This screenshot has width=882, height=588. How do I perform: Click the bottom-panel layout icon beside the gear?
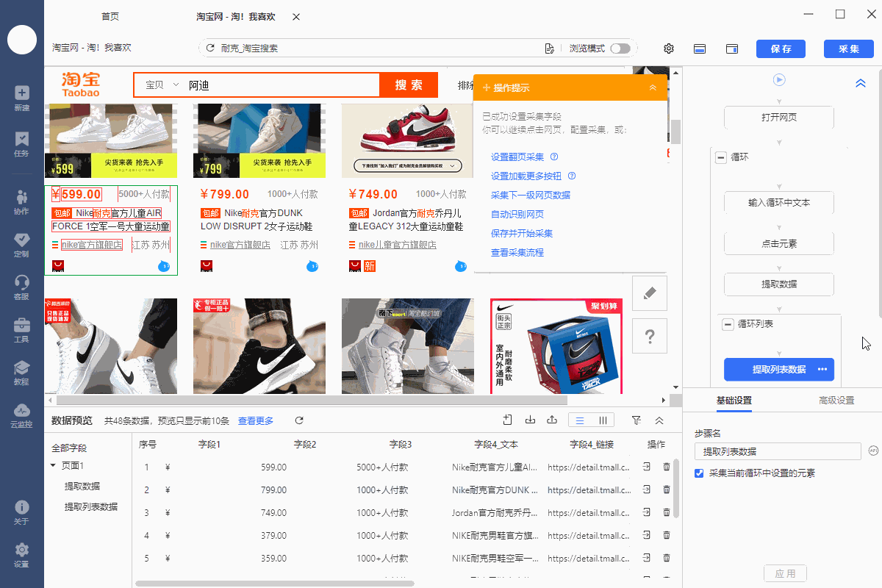point(700,49)
